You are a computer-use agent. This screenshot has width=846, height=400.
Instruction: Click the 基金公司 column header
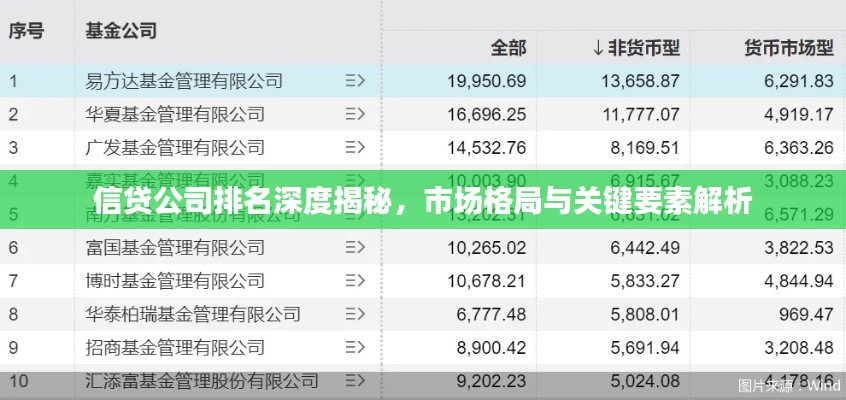[121, 30]
